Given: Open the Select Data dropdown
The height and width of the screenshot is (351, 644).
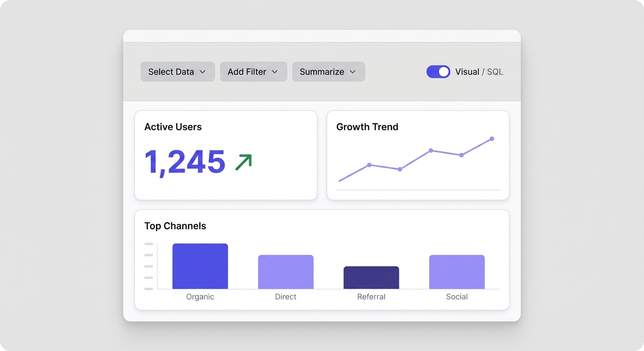Looking at the screenshot, I should [x=177, y=72].
